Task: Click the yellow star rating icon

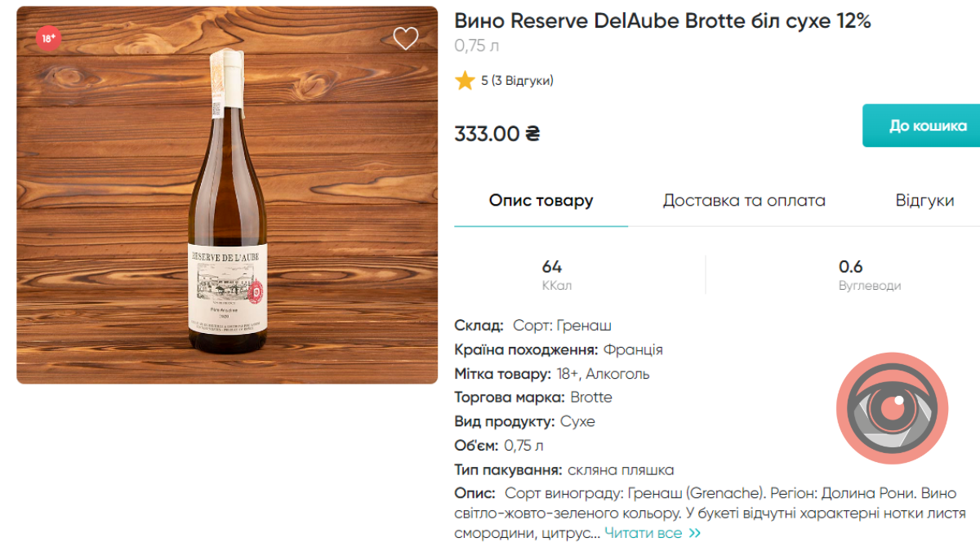Action: coord(465,81)
